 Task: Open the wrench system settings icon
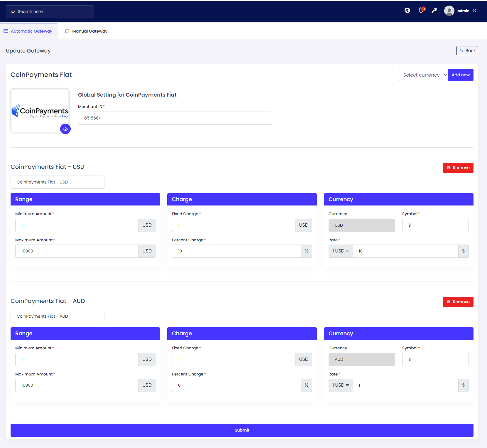[x=434, y=11]
